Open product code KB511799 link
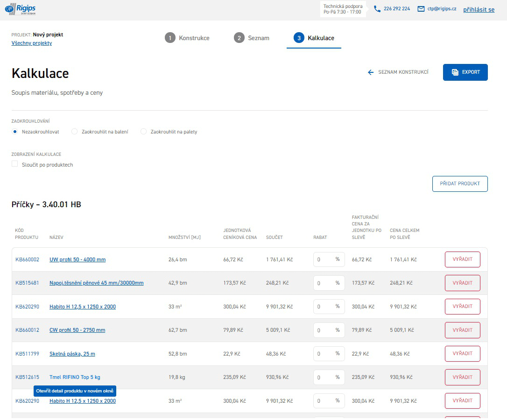Screen dimensions: 507x420 click(x=27, y=354)
